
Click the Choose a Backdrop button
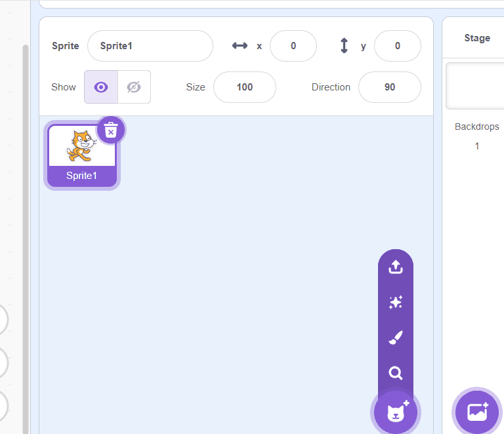click(x=477, y=412)
